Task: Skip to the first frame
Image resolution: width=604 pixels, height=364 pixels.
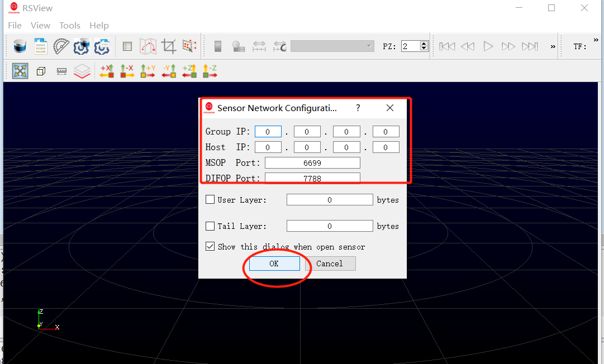Action: (447, 46)
